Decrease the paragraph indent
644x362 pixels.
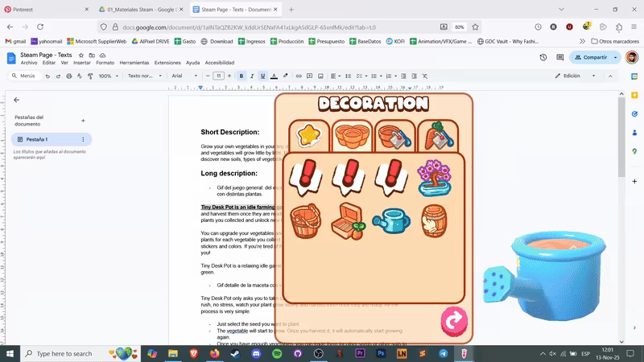point(403,76)
